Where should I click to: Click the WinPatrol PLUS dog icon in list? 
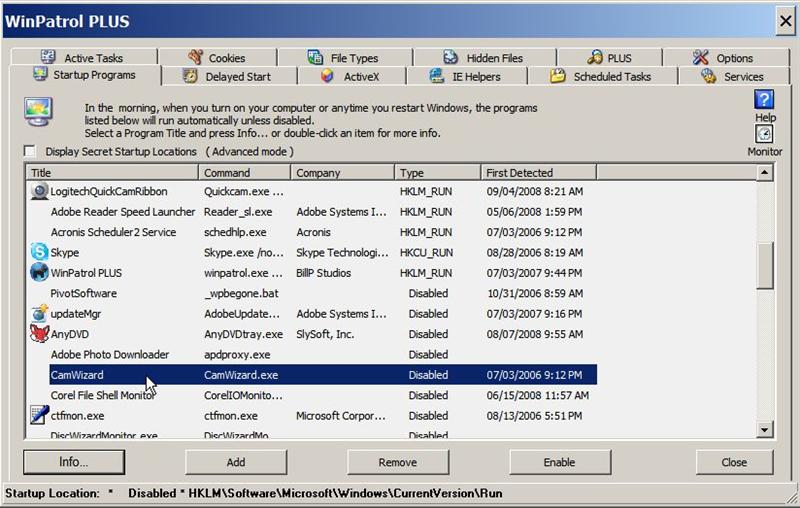(39, 272)
